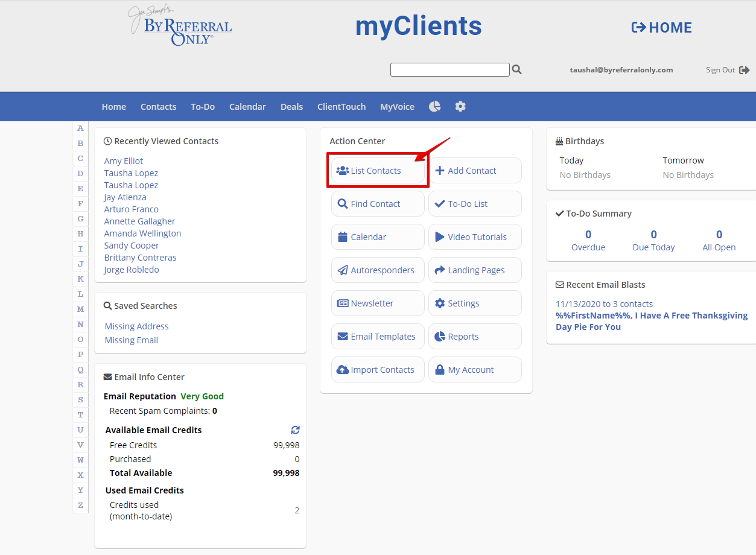This screenshot has height=555, width=756.
Task: Click the Sign Out link
Action: pos(720,70)
